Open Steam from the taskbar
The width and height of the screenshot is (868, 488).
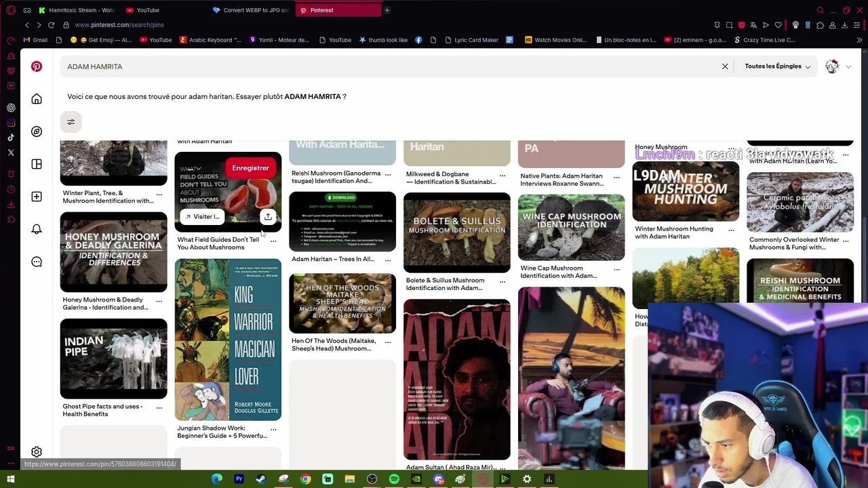tap(261, 479)
